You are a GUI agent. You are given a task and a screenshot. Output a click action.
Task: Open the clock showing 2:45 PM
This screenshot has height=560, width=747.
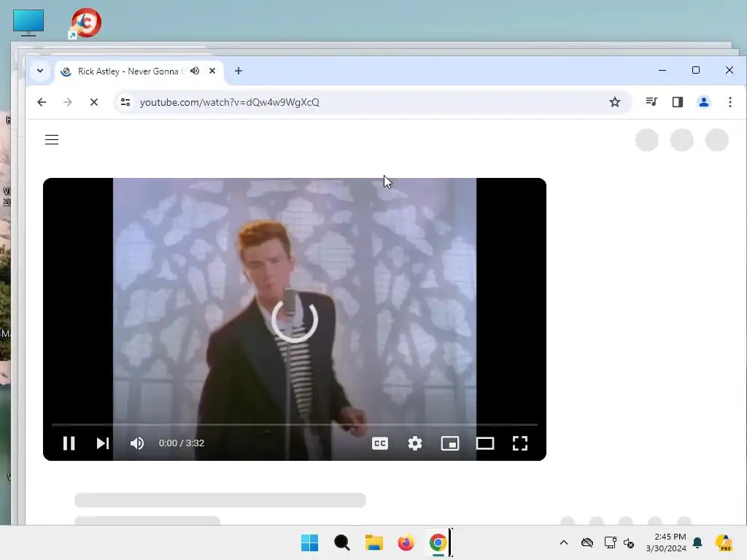pos(666,542)
